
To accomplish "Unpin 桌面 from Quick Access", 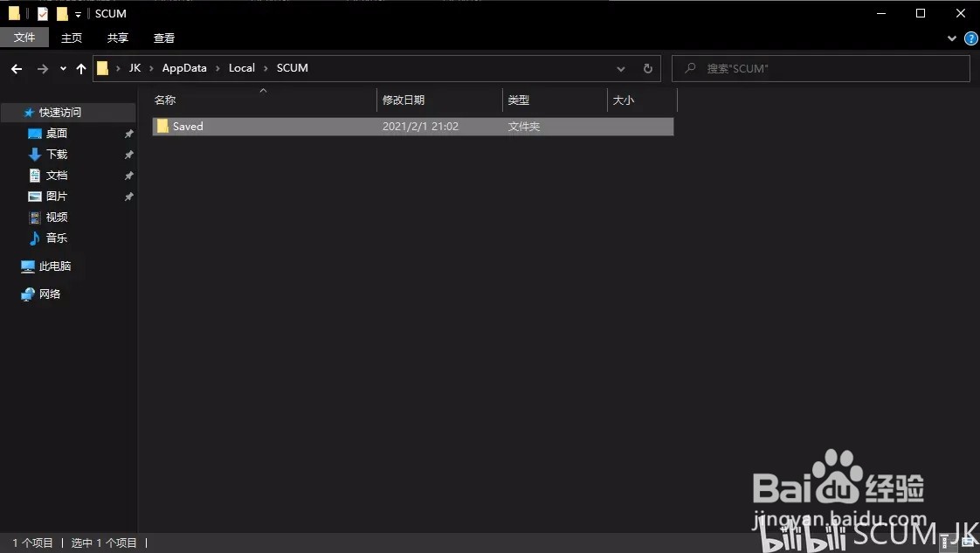I will (x=128, y=133).
